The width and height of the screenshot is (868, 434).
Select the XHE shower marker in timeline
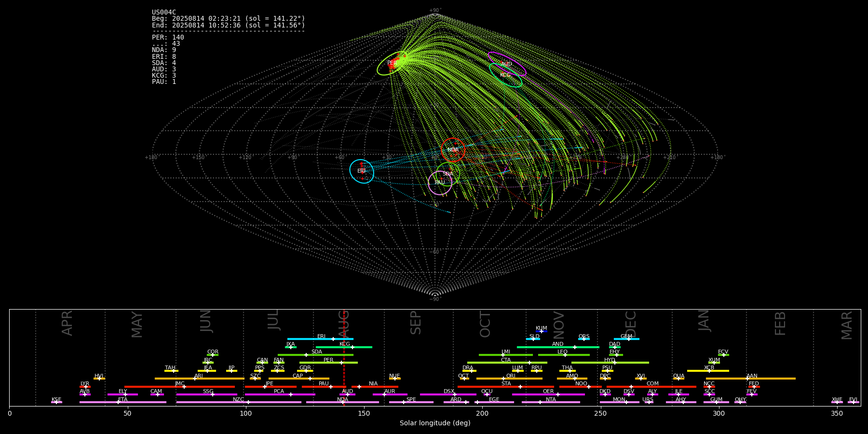pos(837,402)
